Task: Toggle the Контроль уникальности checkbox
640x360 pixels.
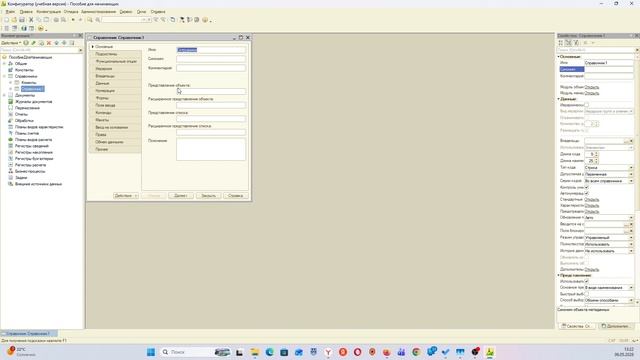Action: click(x=587, y=187)
